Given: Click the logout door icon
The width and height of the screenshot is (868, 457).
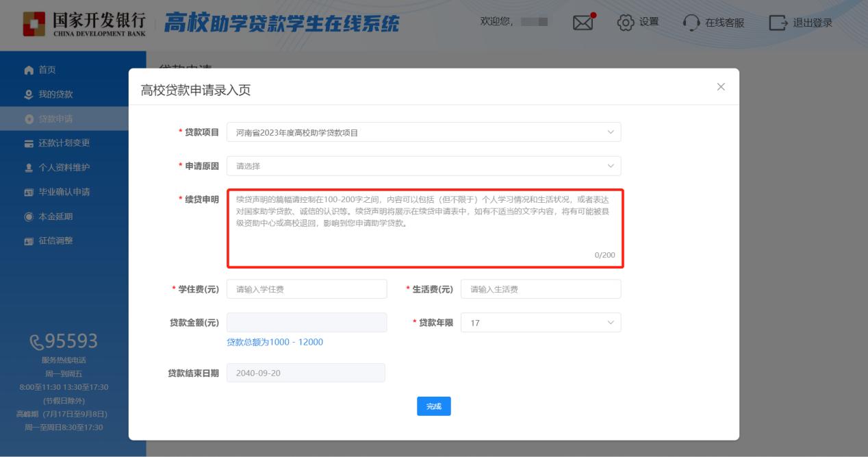Looking at the screenshot, I should pyautogui.click(x=778, y=23).
